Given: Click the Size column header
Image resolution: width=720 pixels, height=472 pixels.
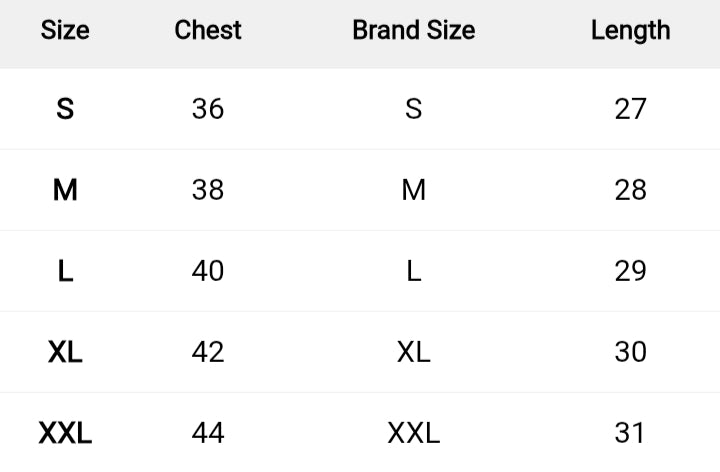Looking at the screenshot, I should pyautogui.click(x=65, y=30).
